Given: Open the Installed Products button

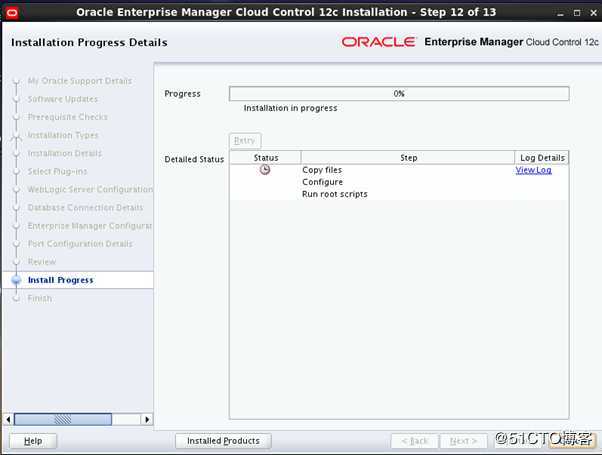Looking at the screenshot, I should point(223,441).
